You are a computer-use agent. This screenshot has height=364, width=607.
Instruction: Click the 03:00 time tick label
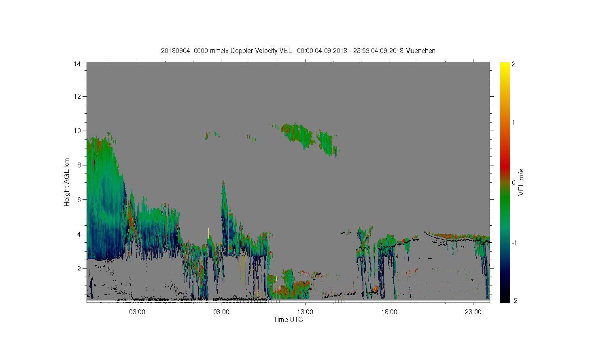137,312
